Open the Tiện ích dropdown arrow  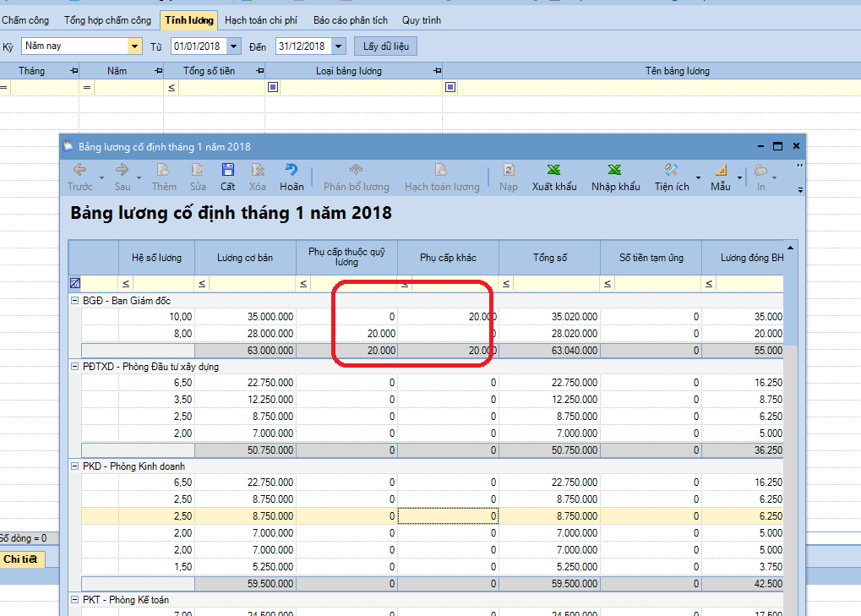698,178
